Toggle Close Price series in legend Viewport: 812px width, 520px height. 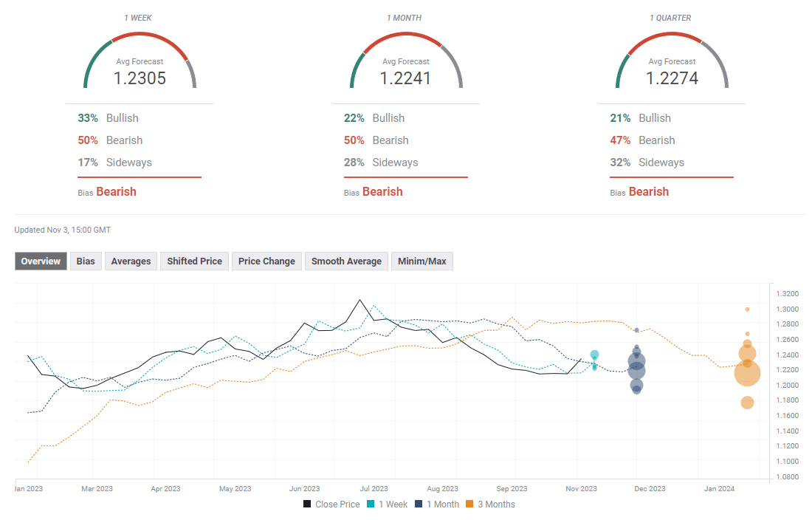pos(331,504)
